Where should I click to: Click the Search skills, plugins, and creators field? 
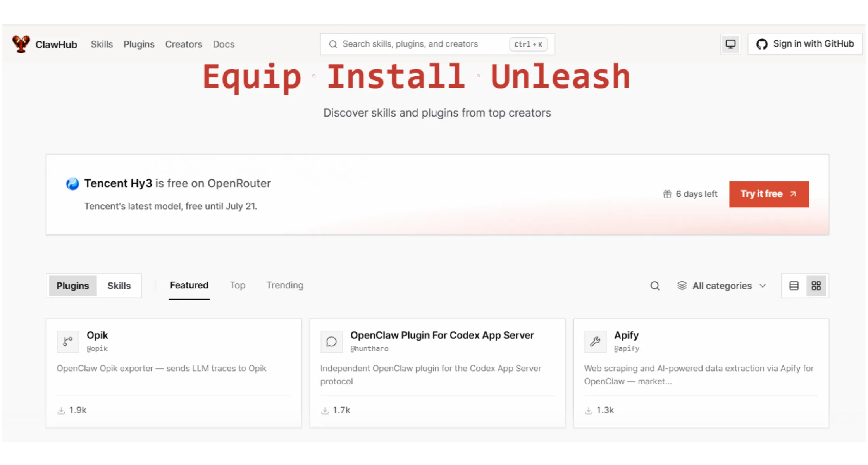click(437, 44)
